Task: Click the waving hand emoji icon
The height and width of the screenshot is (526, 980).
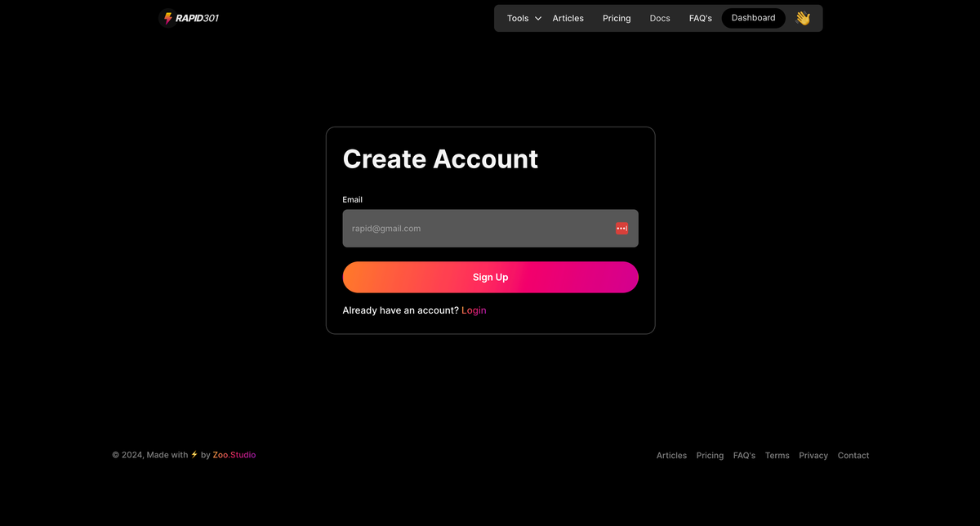Action: [803, 18]
